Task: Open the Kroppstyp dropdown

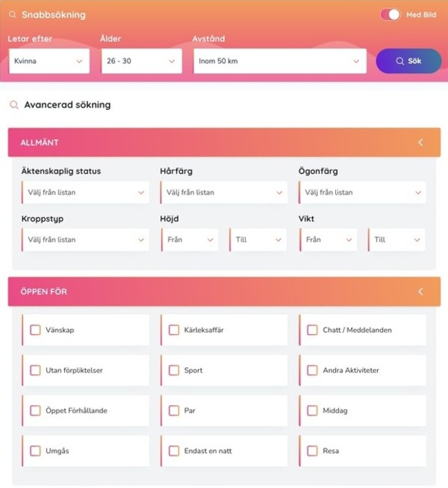Action: point(85,240)
